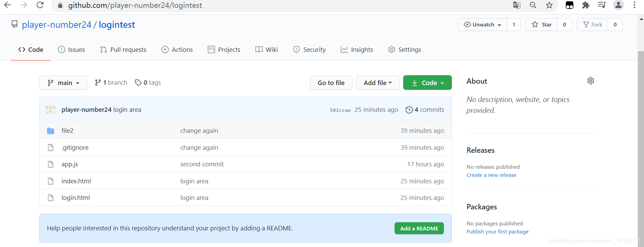Open the Wiki tab
Screen dimensions: 644x247
click(x=267, y=49)
